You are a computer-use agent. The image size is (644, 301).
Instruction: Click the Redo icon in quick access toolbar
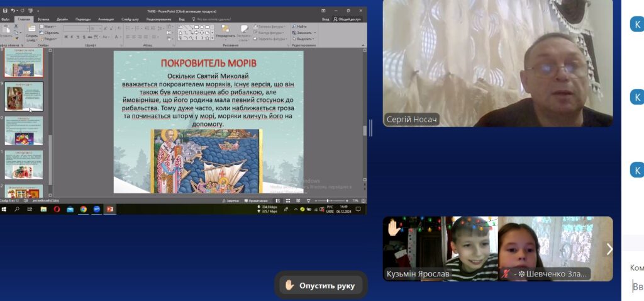point(24,11)
